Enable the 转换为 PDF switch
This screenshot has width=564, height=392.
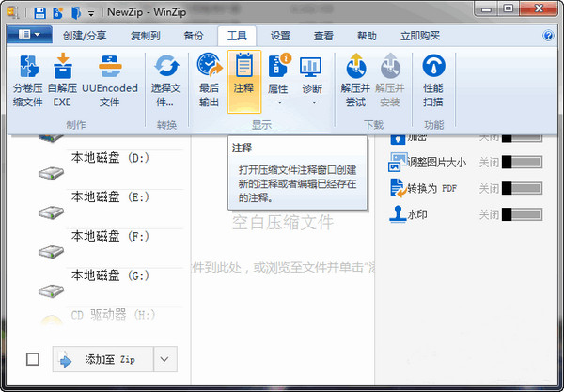[x=522, y=188]
